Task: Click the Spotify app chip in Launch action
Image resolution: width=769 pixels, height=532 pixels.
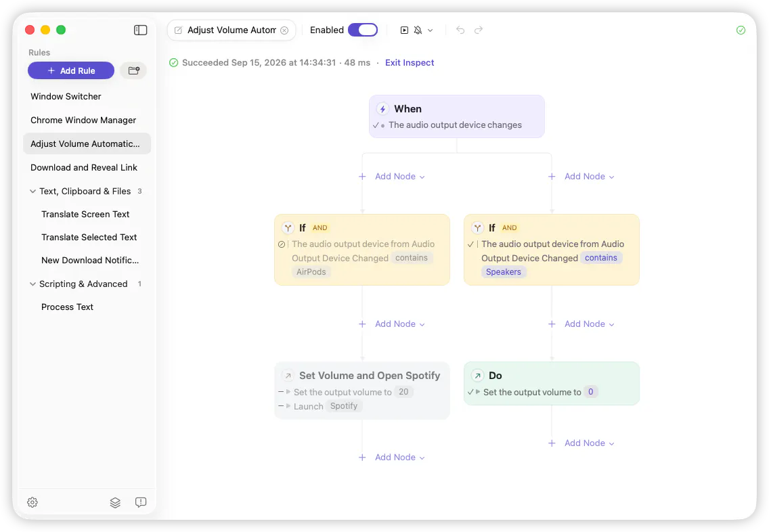Action: click(344, 406)
